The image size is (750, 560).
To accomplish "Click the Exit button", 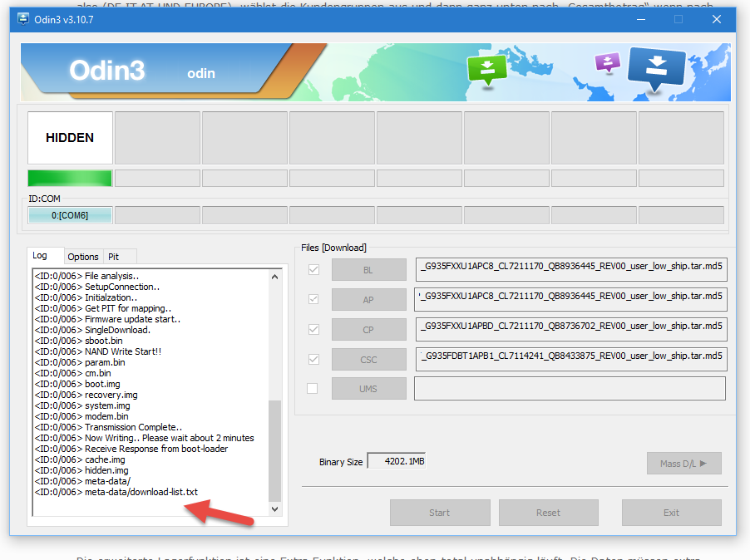I will click(x=671, y=513).
